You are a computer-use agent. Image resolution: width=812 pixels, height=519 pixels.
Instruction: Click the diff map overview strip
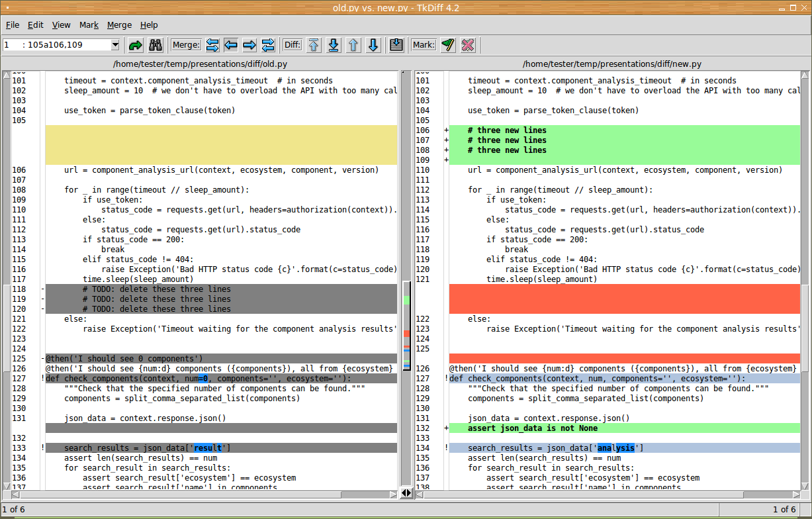406,326
